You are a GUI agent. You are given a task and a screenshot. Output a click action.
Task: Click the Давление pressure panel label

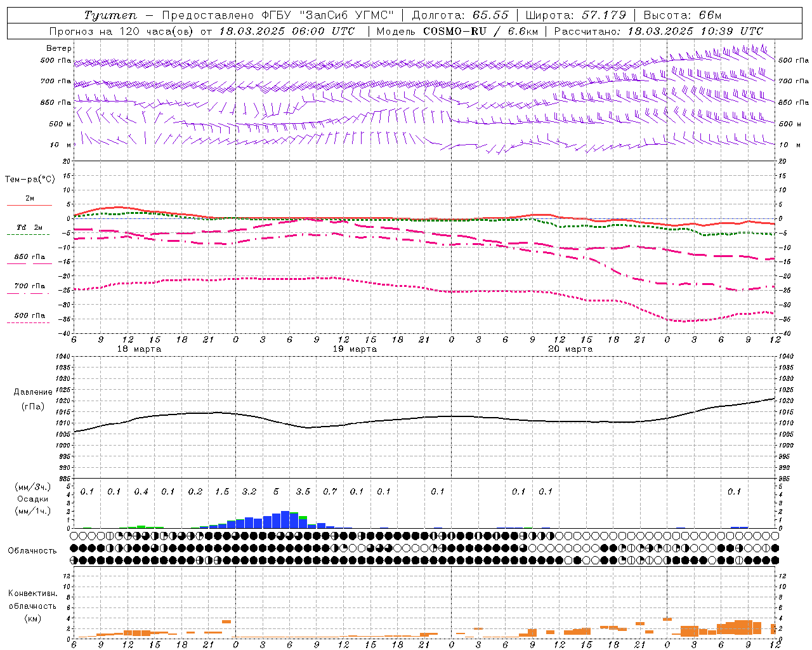click(x=33, y=392)
